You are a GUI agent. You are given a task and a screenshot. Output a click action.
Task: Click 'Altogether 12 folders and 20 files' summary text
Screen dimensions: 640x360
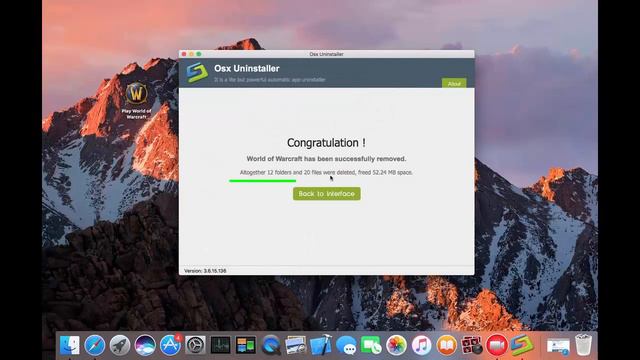[x=326, y=172]
